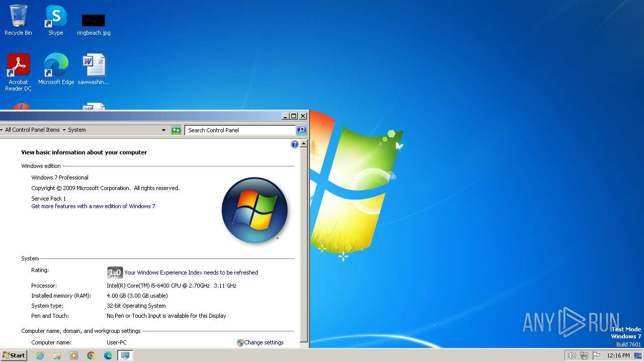Open Get more features with new edition link

pos(93,206)
